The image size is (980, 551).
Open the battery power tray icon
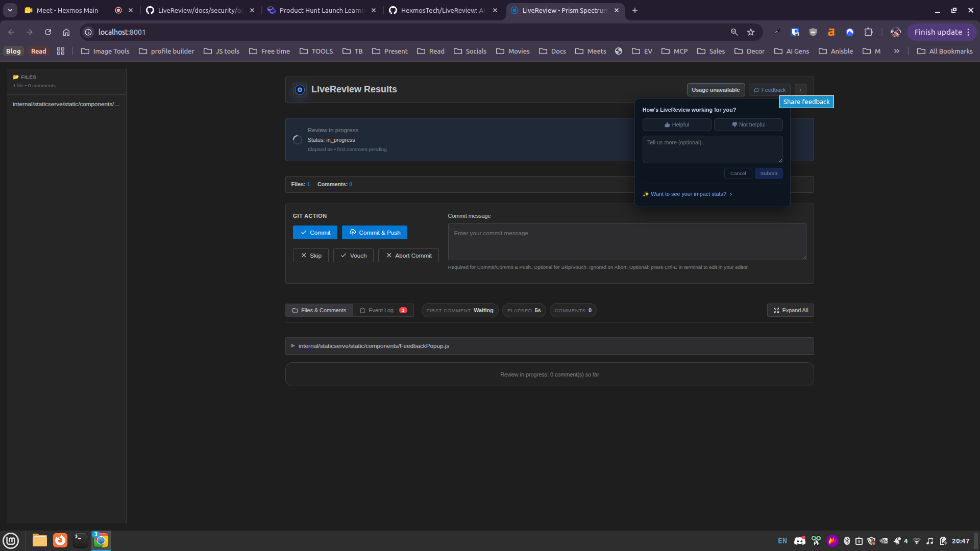(943, 541)
